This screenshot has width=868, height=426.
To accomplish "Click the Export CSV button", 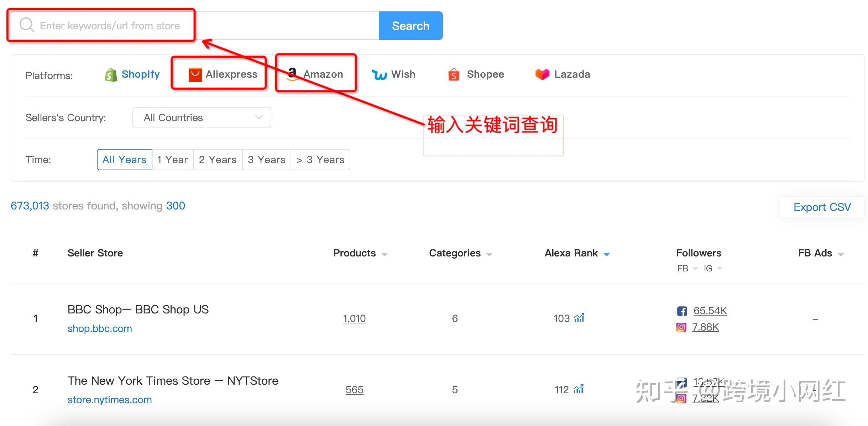I will coord(822,207).
